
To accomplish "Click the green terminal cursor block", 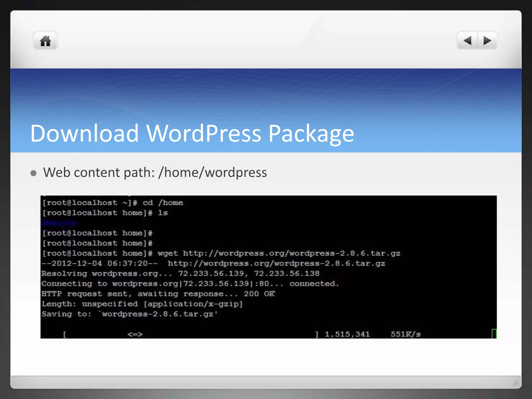I will tap(494, 334).
